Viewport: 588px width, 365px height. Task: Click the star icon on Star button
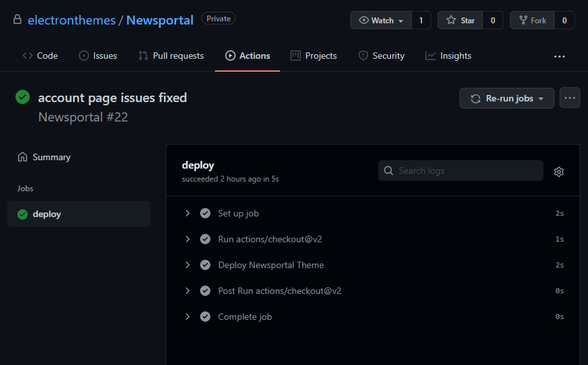click(x=451, y=20)
